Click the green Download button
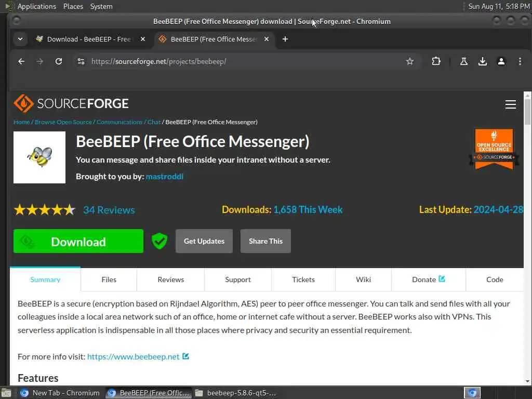Image resolution: width=532 pixels, height=399 pixels. 78,241
